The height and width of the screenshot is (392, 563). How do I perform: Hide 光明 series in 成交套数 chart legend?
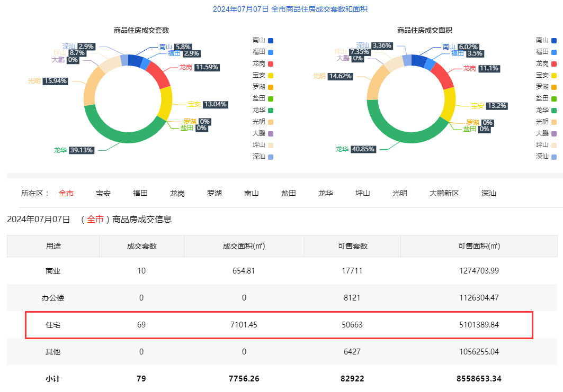[x=263, y=122]
